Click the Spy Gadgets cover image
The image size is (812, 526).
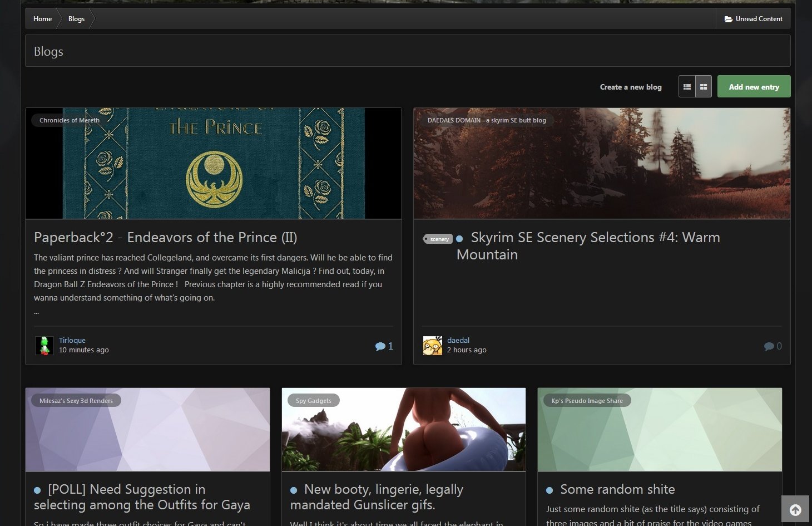(x=404, y=430)
